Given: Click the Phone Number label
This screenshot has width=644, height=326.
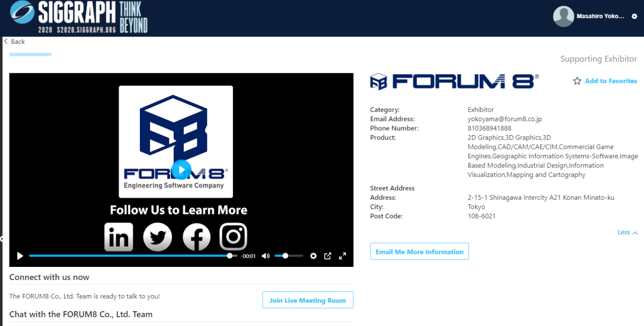Looking at the screenshot, I should (394, 128).
